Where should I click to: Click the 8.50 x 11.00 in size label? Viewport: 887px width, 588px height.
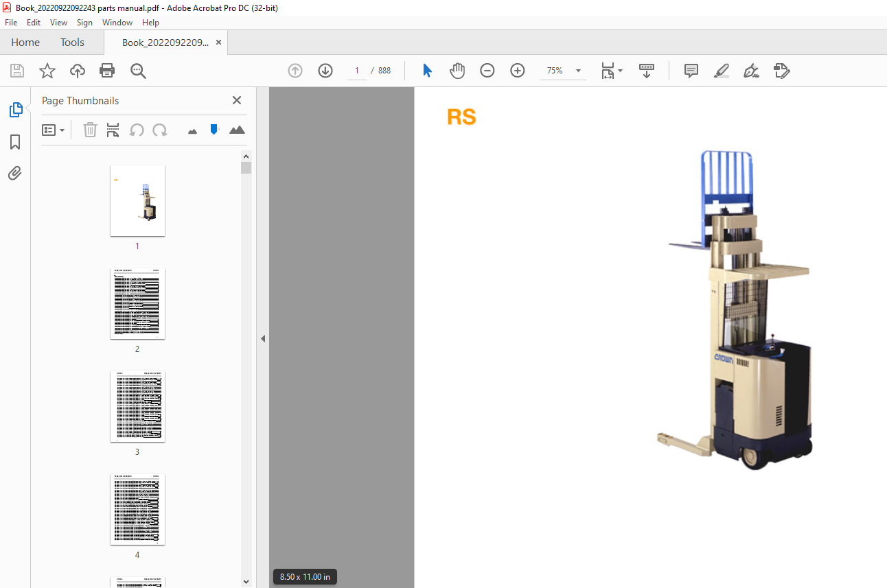305,577
